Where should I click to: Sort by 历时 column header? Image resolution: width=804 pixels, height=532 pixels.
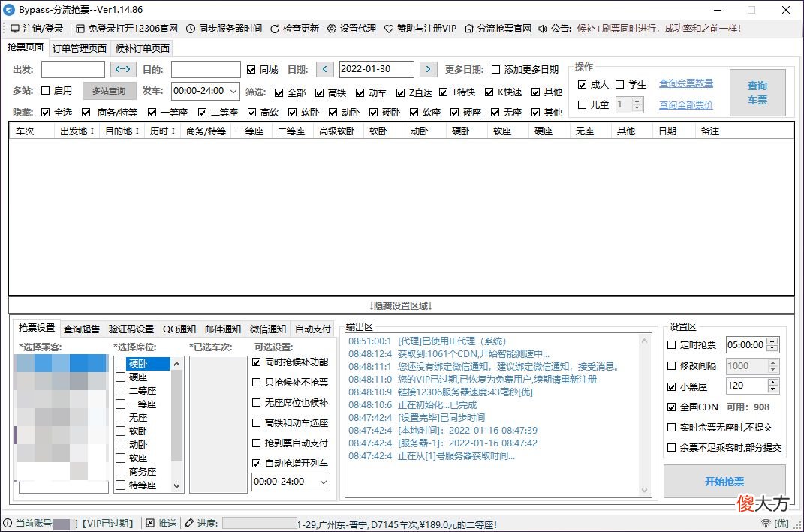(163, 131)
